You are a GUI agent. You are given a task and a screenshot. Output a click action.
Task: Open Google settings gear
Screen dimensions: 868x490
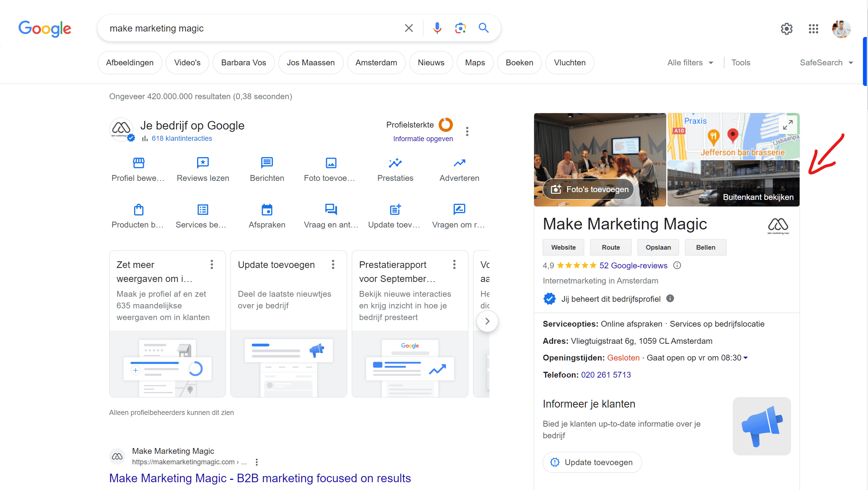click(x=787, y=28)
